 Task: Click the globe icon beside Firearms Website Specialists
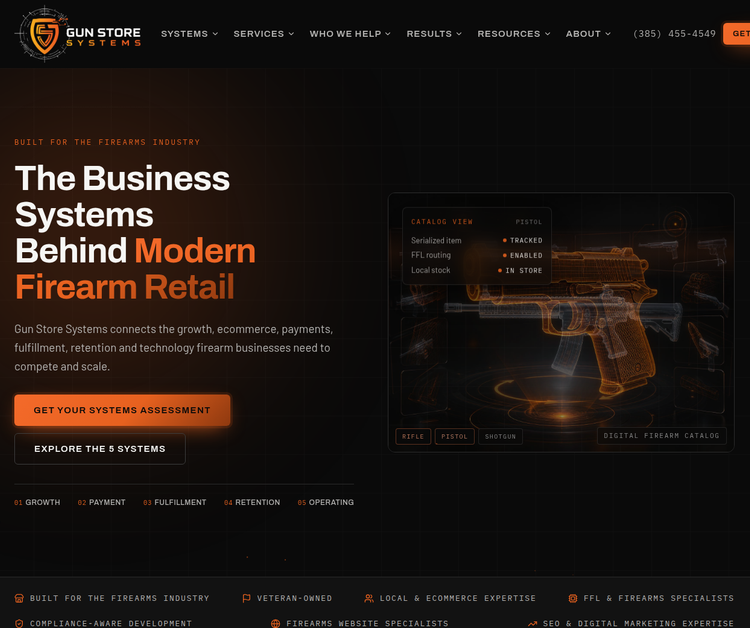pyautogui.click(x=276, y=624)
